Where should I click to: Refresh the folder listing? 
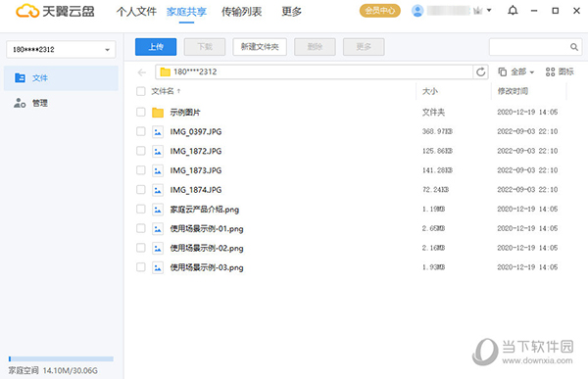(481, 71)
